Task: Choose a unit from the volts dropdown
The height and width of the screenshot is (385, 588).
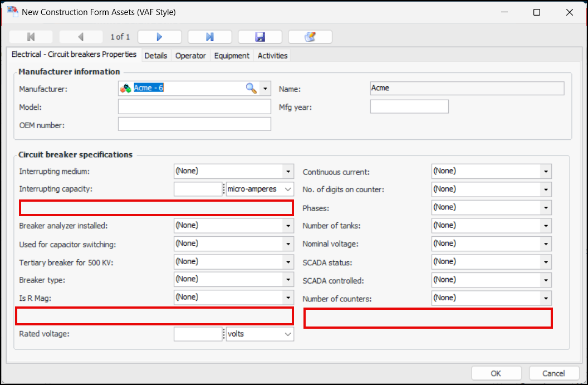Action: point(288,334)
